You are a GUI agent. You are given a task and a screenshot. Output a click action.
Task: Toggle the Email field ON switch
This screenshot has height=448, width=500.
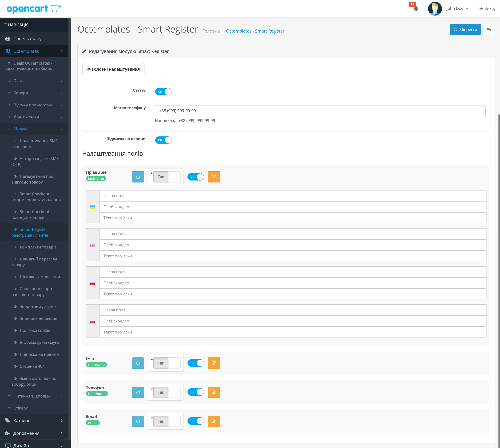pos(196,421)
